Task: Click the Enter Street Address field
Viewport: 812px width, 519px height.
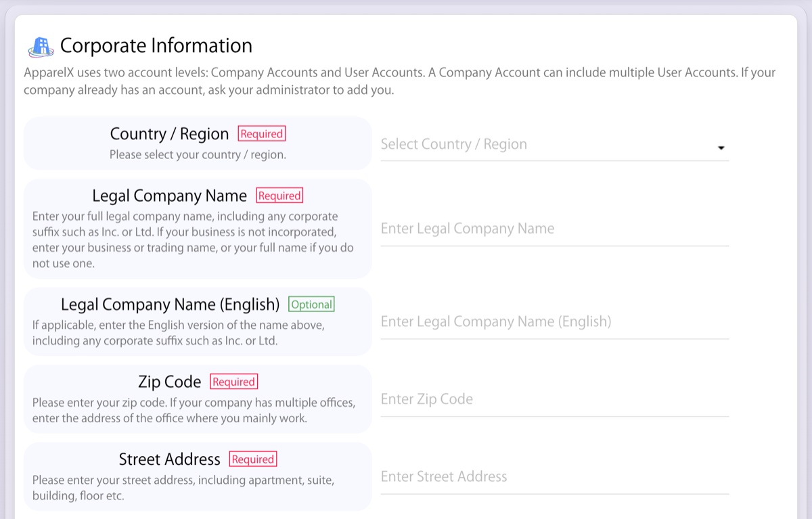Action: click(554, 477)
